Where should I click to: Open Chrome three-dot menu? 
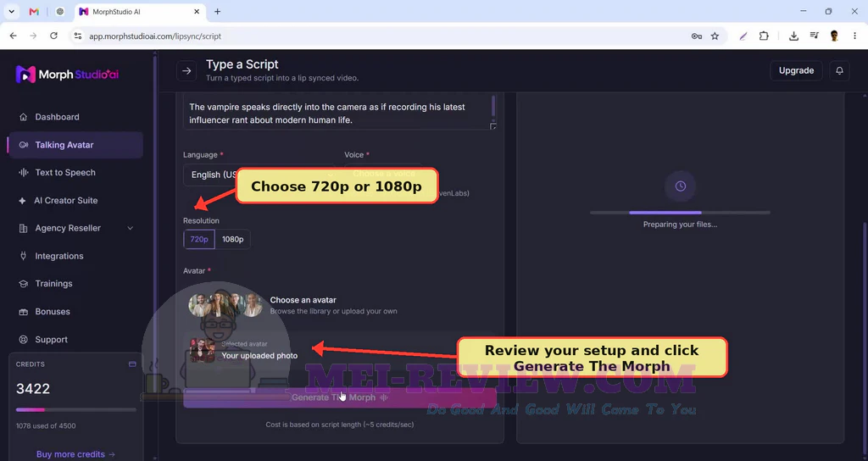tap(854, 36)
